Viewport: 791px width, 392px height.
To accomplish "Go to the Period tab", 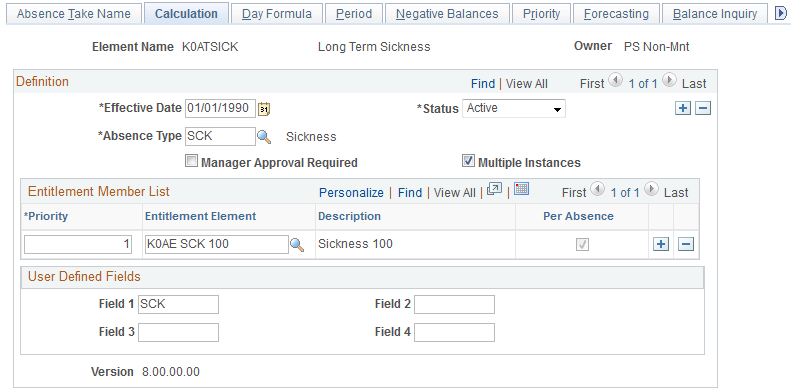I will pyautogui.click(x=354, y=14).
